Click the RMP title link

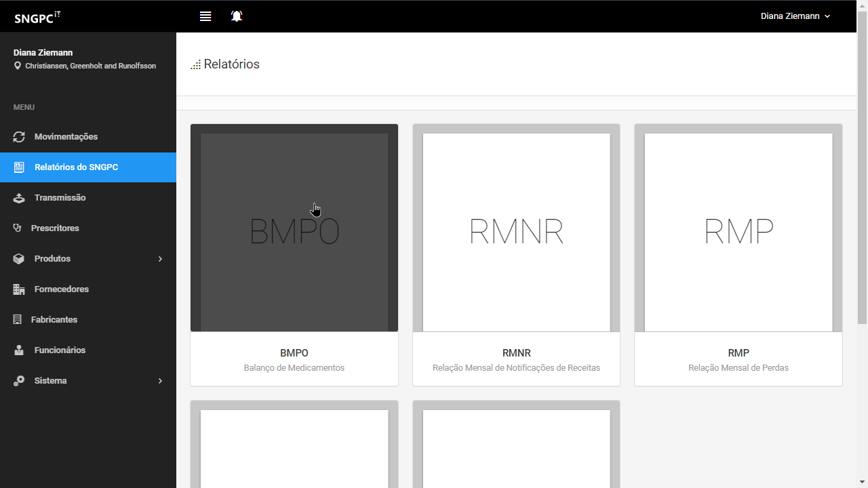(738, 353)
